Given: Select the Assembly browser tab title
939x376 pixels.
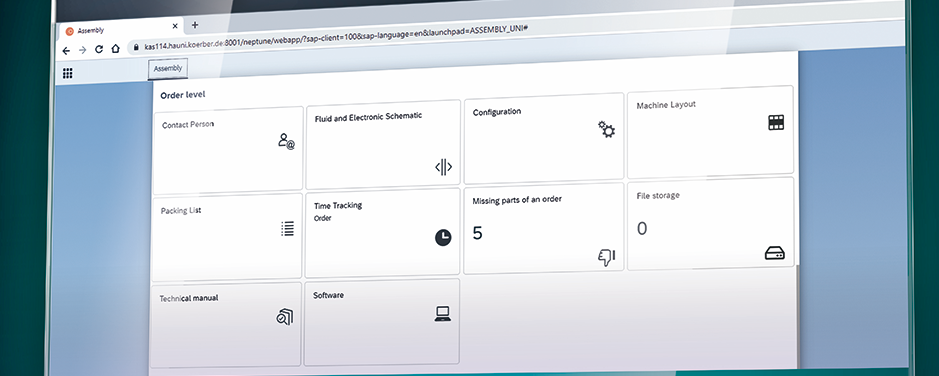Looking at the screenshot, I should tap(91, 31).
